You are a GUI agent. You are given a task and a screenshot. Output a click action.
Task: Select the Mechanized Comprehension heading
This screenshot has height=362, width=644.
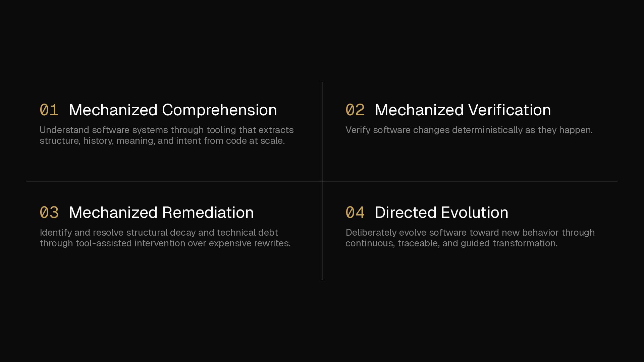pos(173,110)
